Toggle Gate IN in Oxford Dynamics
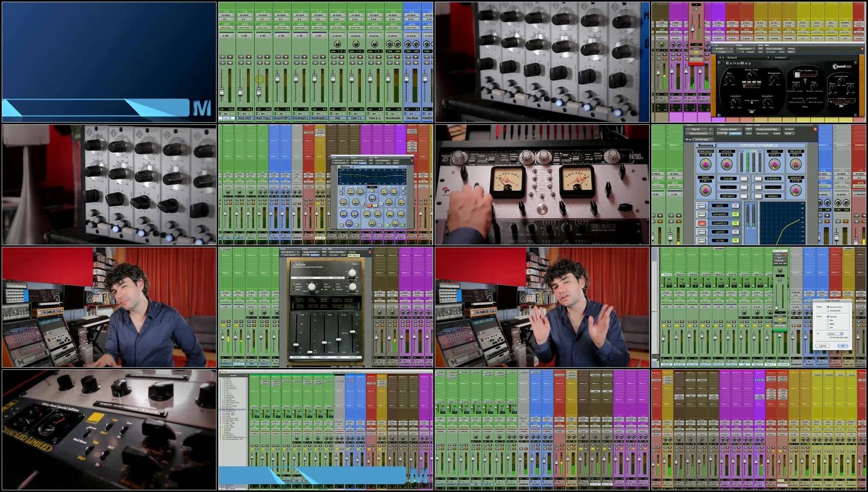The width and height of the screenshot is (868, 492). tap(736, 206)
